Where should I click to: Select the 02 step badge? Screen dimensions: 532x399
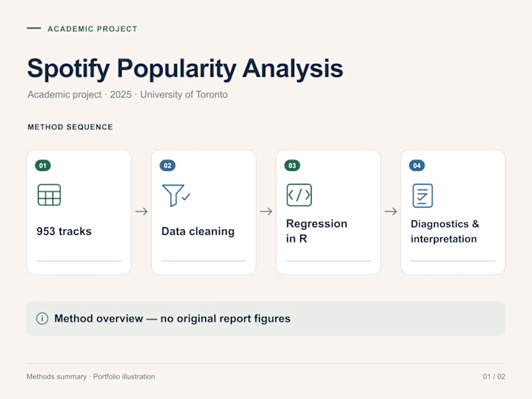[x=168, y=166]
